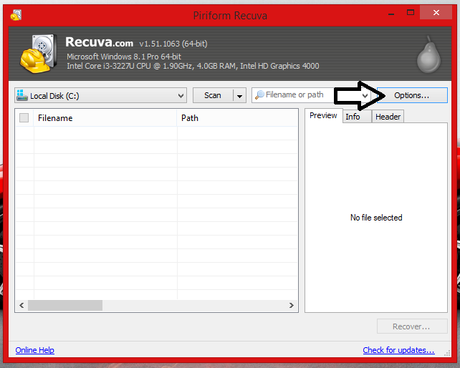Click the Recuva hard hat drive logo

point(38,54)
